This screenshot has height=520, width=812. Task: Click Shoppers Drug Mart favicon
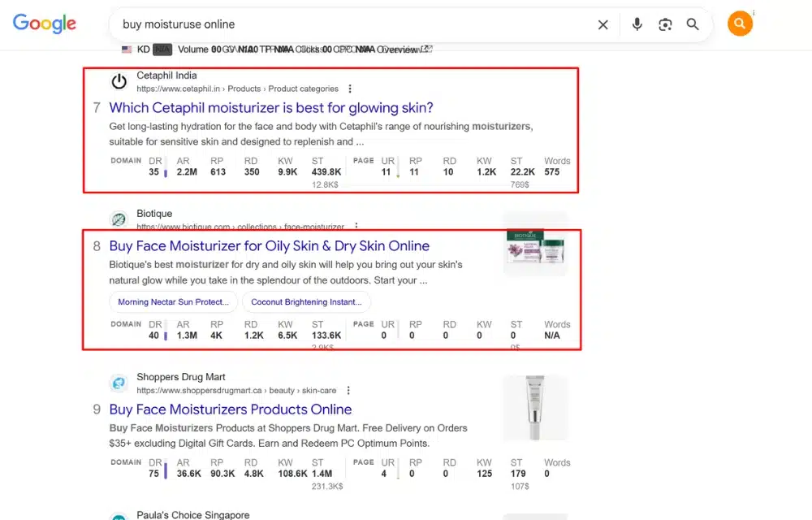tap(119, 383)
